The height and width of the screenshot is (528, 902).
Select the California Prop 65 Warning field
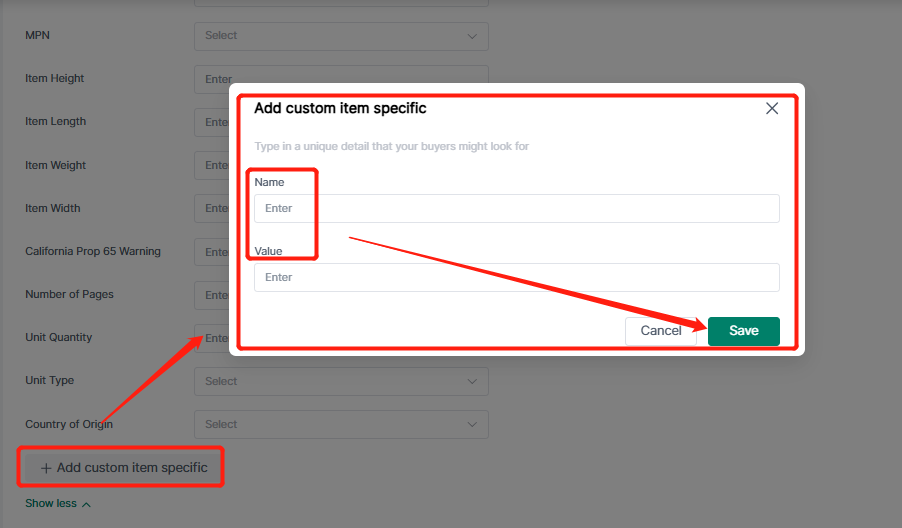click(212, 252)
